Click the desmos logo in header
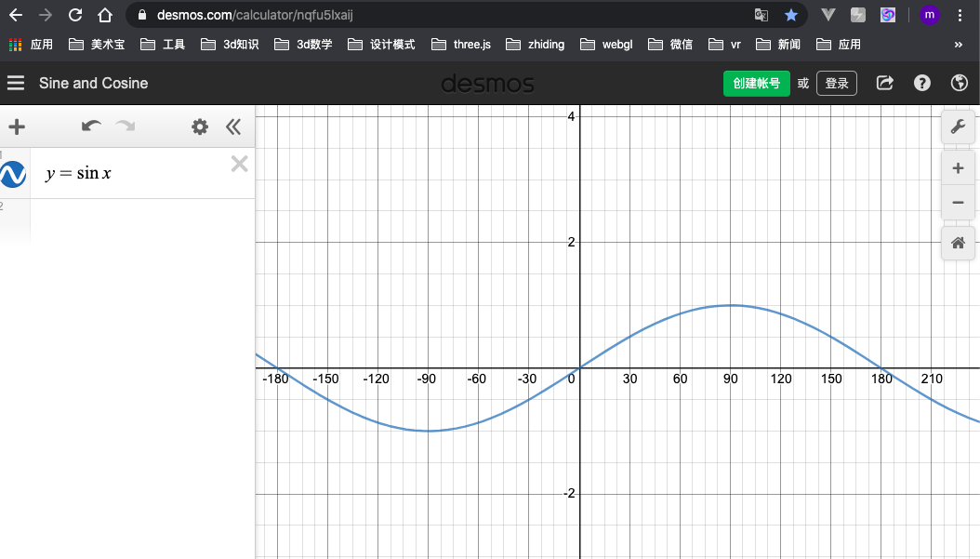The height and width of the screenshot is (559, 980). [x=487, y=84]
